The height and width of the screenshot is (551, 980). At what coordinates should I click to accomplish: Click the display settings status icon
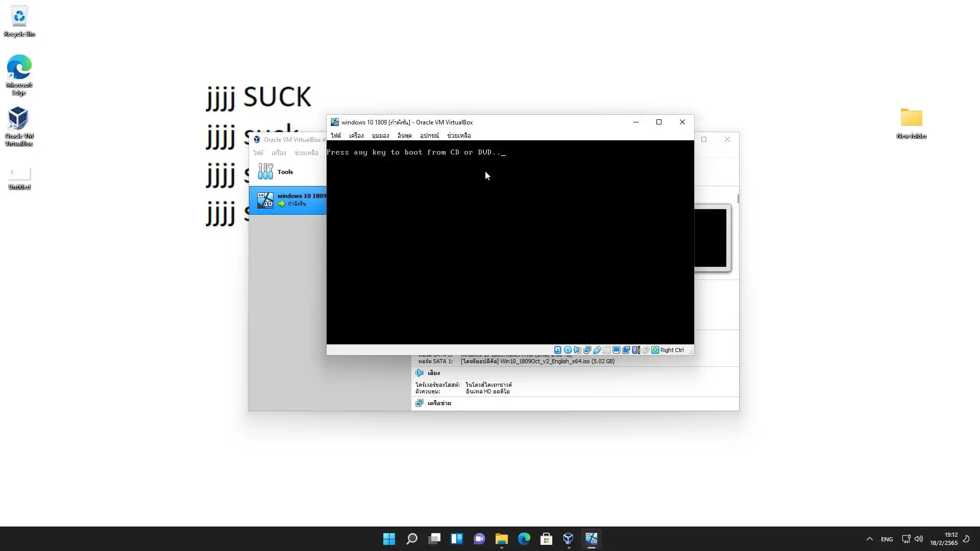pyautogui.click(x=616, y=350)
